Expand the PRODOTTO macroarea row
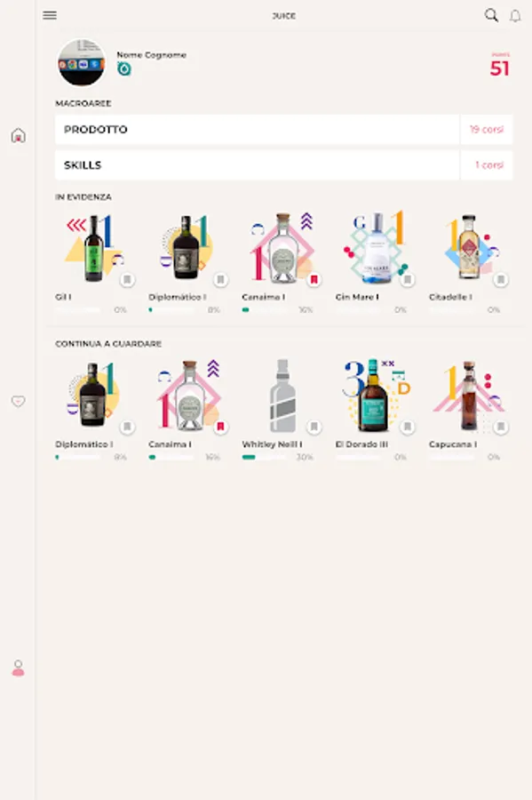 [258, 130]
